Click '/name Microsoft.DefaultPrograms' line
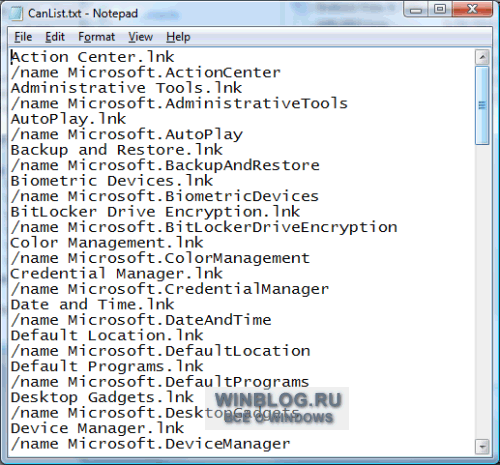 click(160, 382)
